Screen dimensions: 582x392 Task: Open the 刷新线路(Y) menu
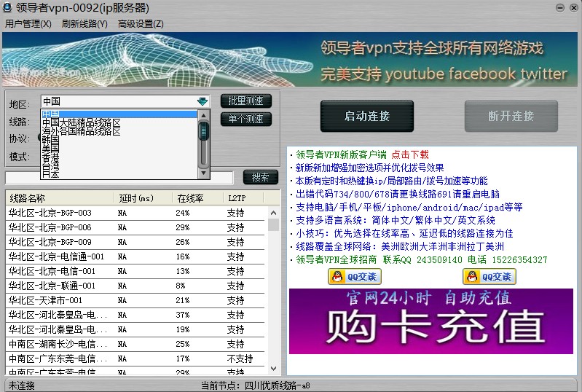click(x=84, y=24)
